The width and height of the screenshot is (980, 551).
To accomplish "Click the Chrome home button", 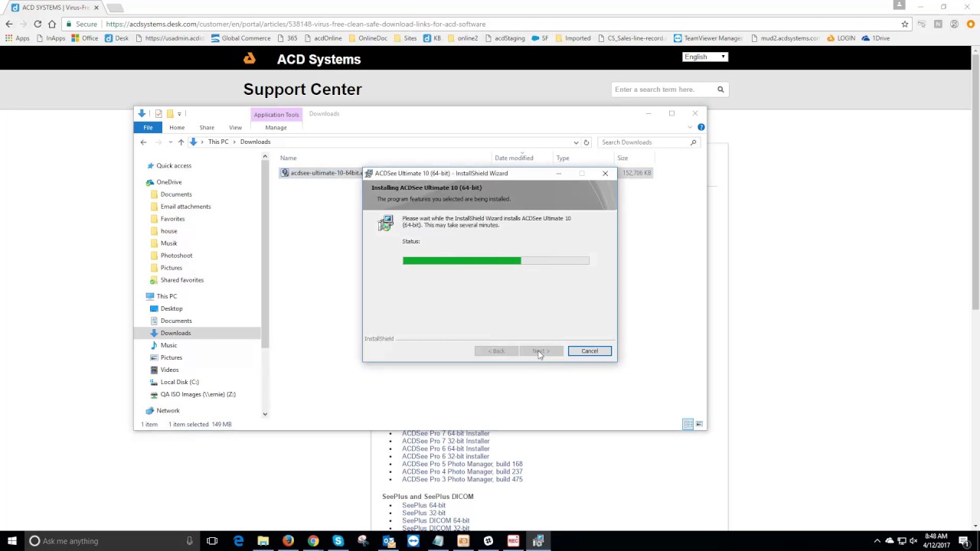I will tap(52, 24).
